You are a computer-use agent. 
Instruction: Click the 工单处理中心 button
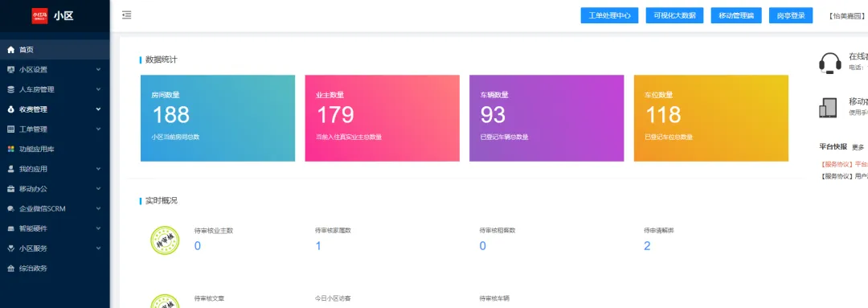point(609,15)
